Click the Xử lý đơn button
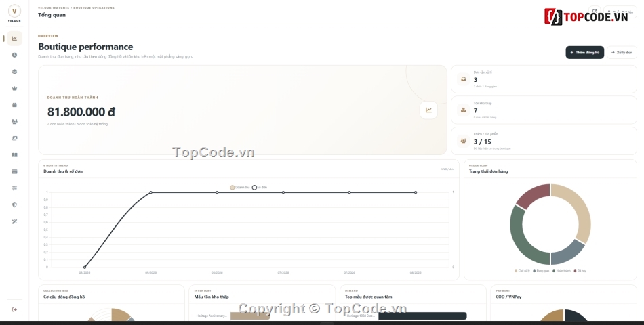The height and width of the screenshot is (325, 644). point(622,53)
